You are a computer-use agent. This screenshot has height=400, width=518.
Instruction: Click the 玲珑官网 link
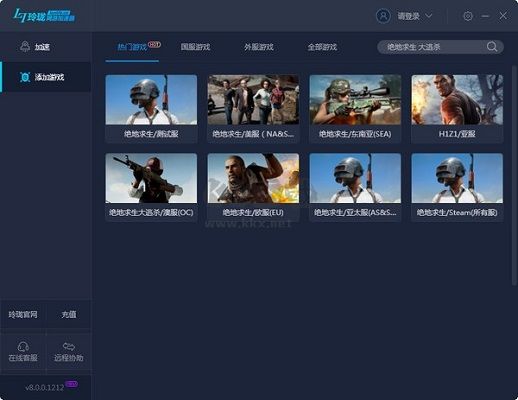[x=23, y=314]
